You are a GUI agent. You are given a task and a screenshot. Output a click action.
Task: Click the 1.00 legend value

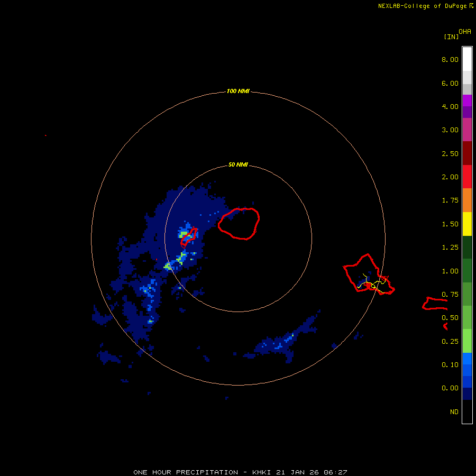pos(450,271)
